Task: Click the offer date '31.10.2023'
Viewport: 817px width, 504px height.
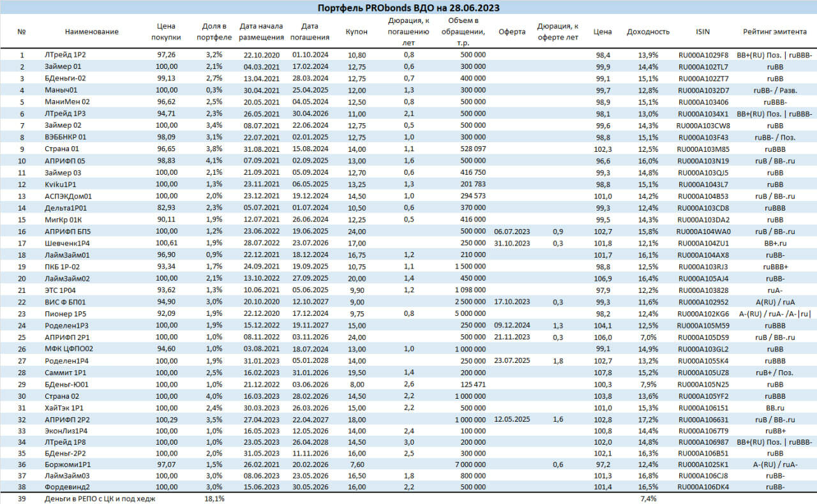Action: (x=512, y=243)
